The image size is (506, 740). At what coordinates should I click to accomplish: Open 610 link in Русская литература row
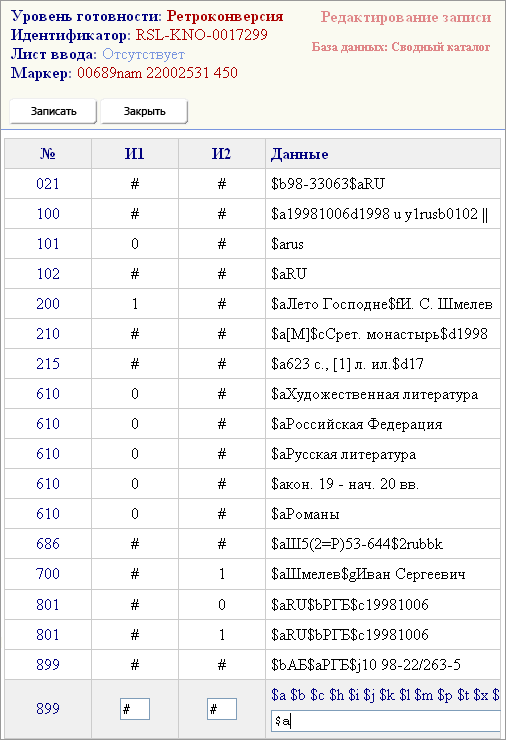click(48, 454)
